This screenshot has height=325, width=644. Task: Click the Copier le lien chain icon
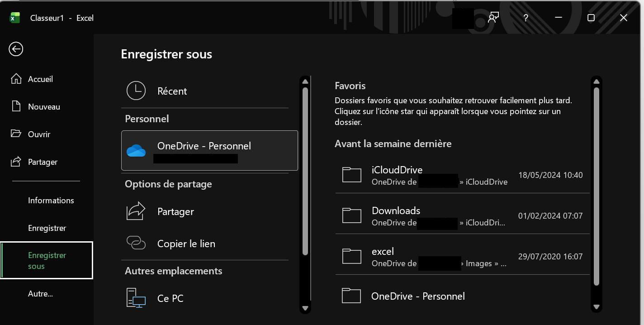pyautogui.click(x=136, y=243)
